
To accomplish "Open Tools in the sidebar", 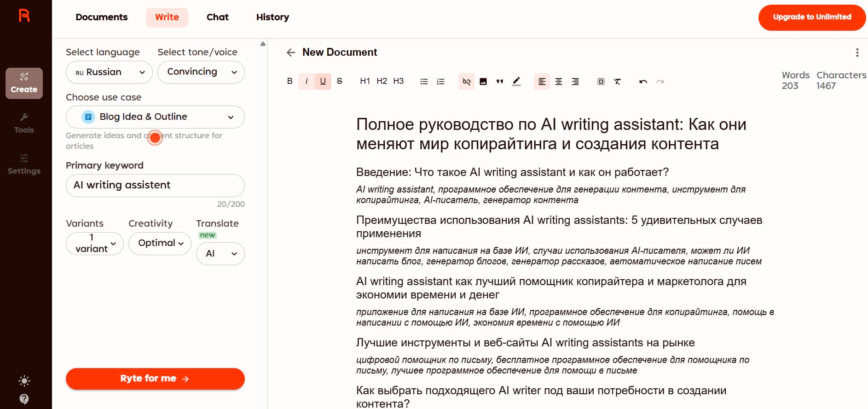I will (24, 123).
